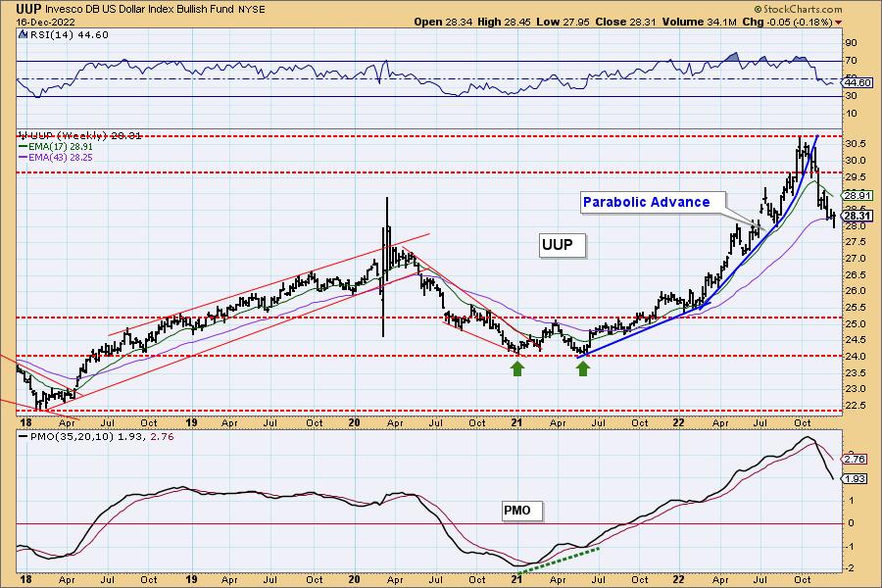Viewport: 882px width, 588px height.
Task: Click the green up arrow under the January 2021 low
Action: pyautogui.click(x=517, y=368)
